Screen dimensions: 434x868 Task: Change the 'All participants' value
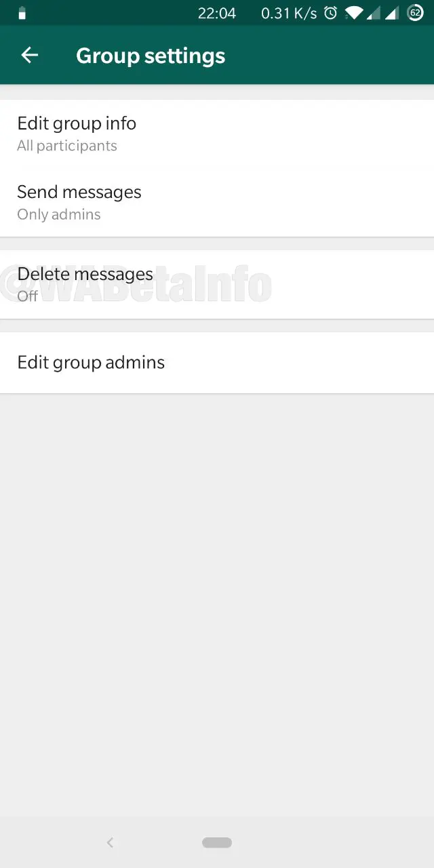tap(67, 146)
